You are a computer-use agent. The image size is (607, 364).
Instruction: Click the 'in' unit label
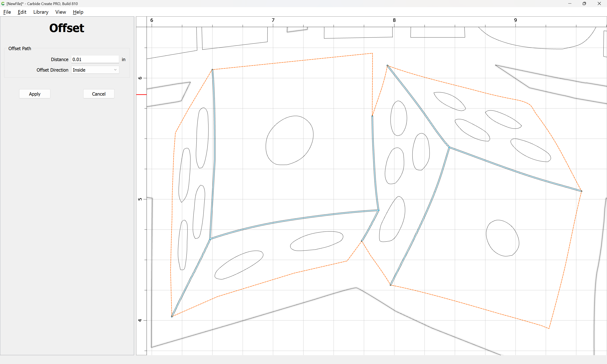click(x=124, y=59)
